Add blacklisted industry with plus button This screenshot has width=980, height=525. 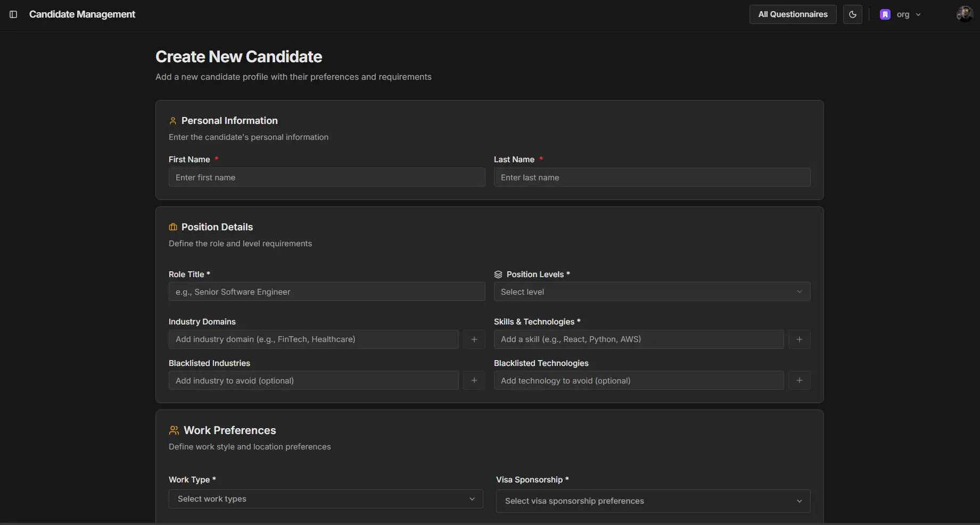(474, 380)
